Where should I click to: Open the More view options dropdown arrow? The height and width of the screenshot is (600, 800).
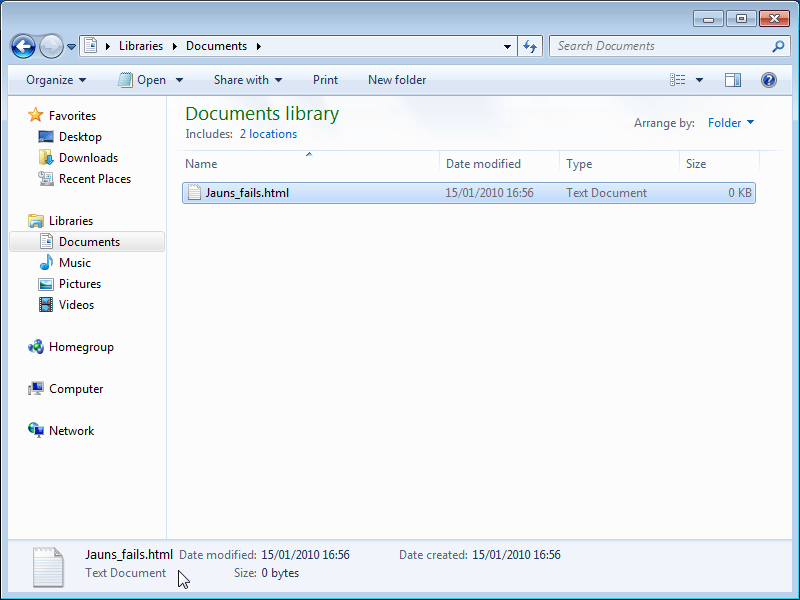click(x=699, y=80)
